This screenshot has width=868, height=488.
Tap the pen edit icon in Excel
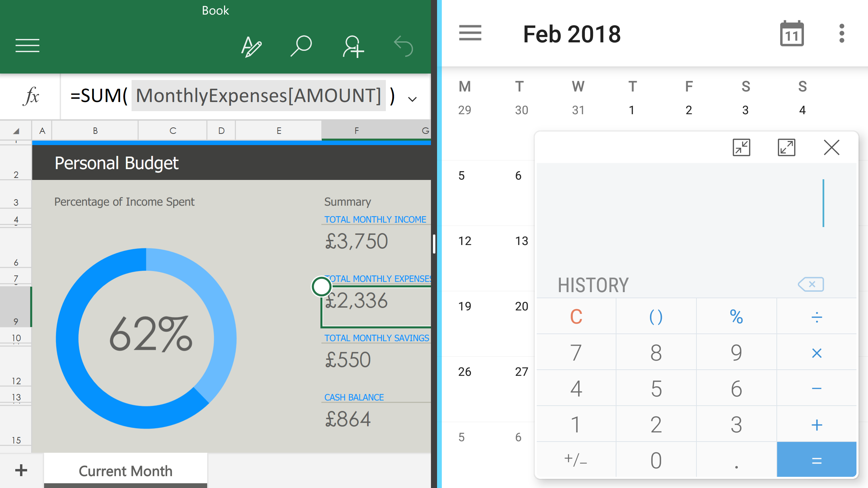[x=251, y=46]
